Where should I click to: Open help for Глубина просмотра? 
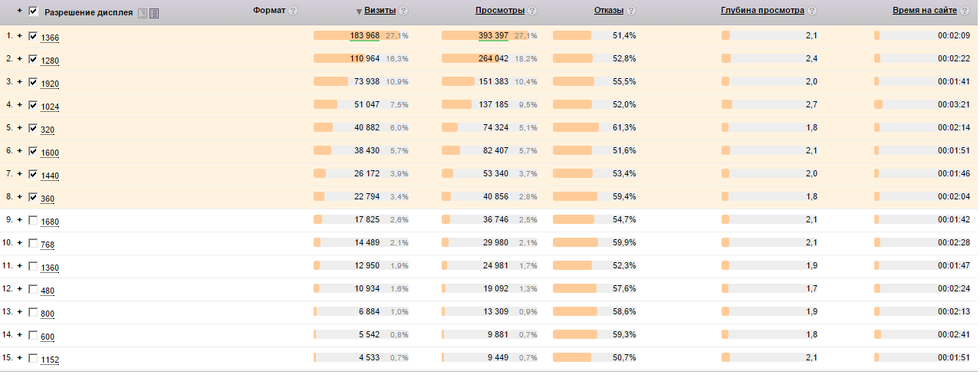(812, 12)
